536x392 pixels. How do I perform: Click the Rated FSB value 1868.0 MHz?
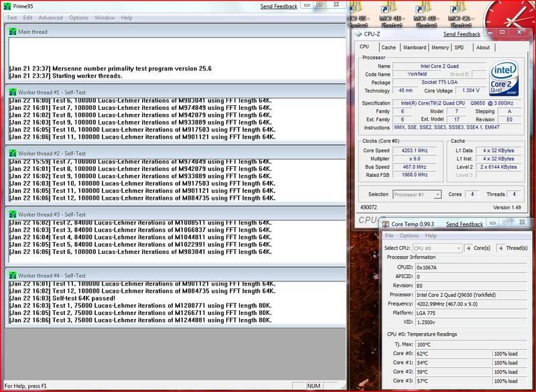[414, 175]
